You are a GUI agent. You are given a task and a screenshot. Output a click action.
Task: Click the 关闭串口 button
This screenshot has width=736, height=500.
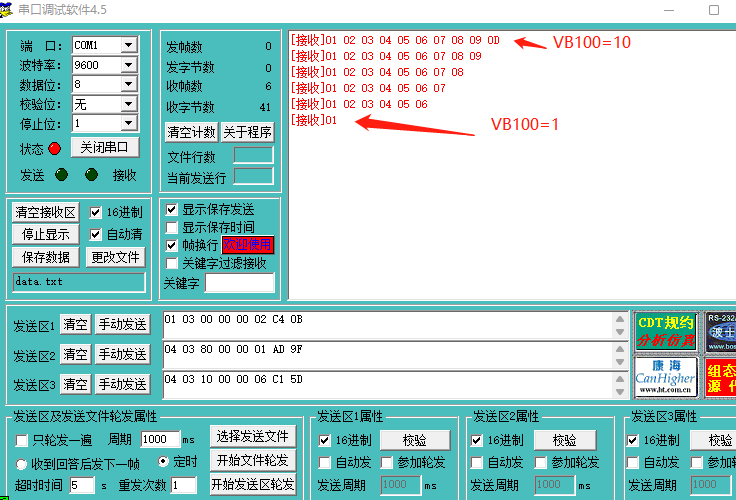coord(104,147)
